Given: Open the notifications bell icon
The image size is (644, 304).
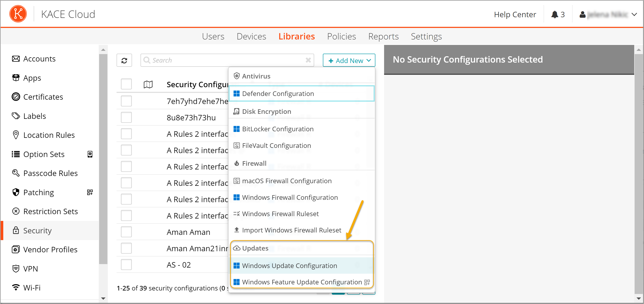Looking at the screenshot, I should [x=554, y=15].
